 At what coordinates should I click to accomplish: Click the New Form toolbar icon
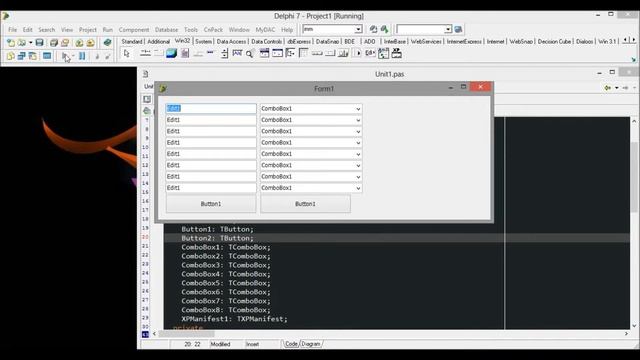(47, 56)
